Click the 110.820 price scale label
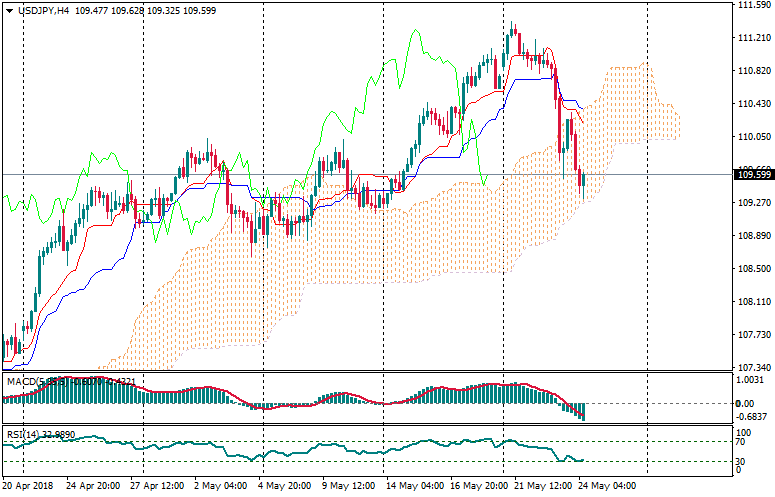This screenshot has width=775, height=497. [x=750, y=71]
